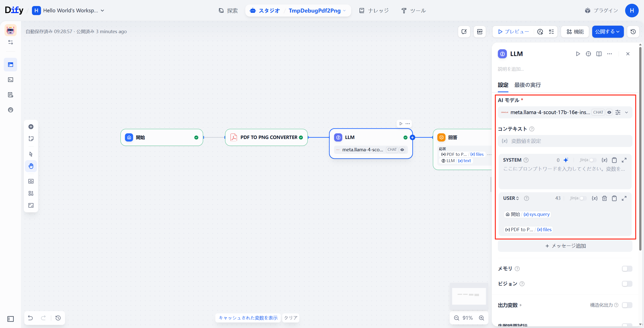The width and height of the screenshot is (644, 328).
Task: Expand the 公開する publish dropdown
Action: pyautogui.click(x=608, y=32)
